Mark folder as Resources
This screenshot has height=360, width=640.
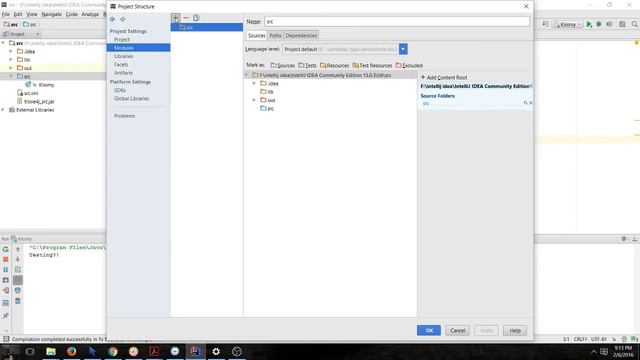coord(334,65)
